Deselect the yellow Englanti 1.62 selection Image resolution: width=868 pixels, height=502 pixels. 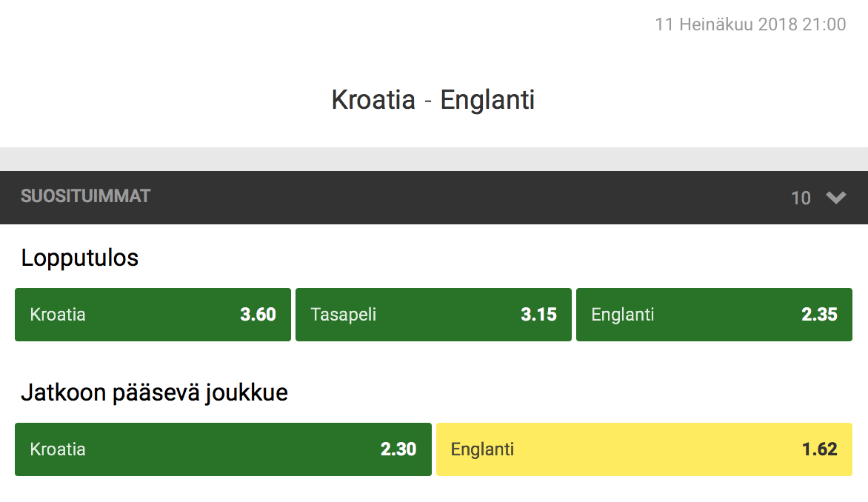coord(644,449)
